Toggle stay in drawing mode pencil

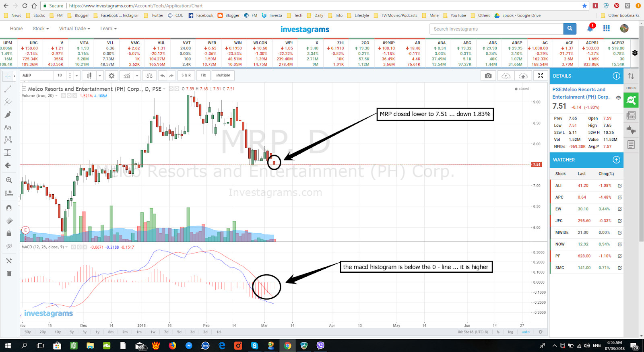(x=9, y=221)
